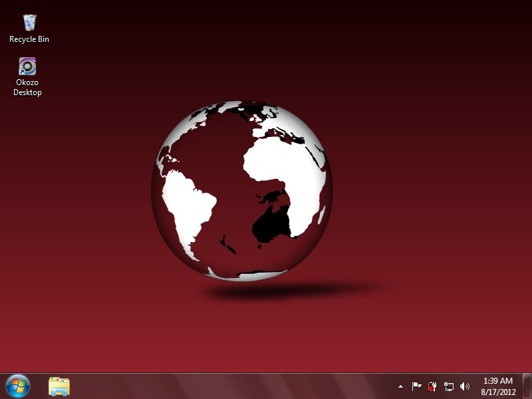Select the Okozo Desktop shortcut icon
The width and height of the screenshot is (532, 399).
[x=27, y=66]
